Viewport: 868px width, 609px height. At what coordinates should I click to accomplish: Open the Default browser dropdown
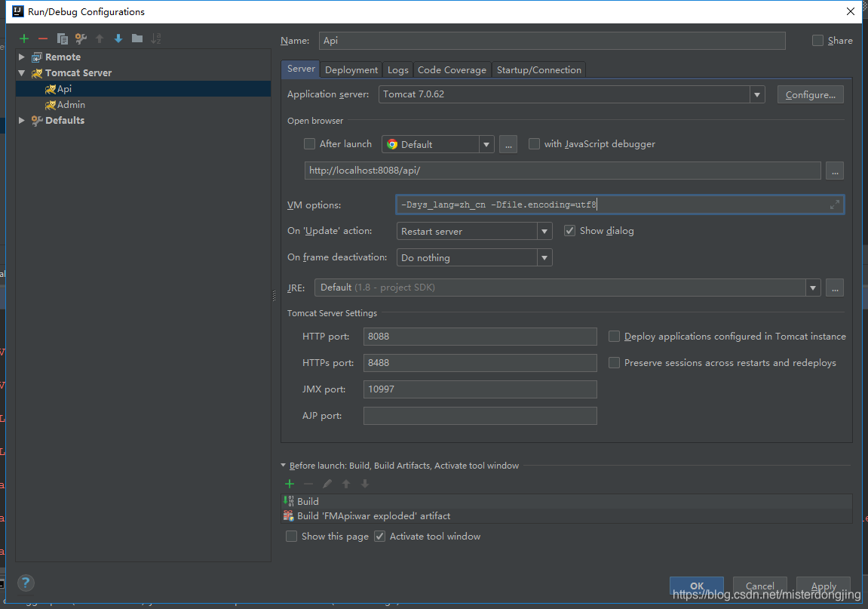point(486,145)
